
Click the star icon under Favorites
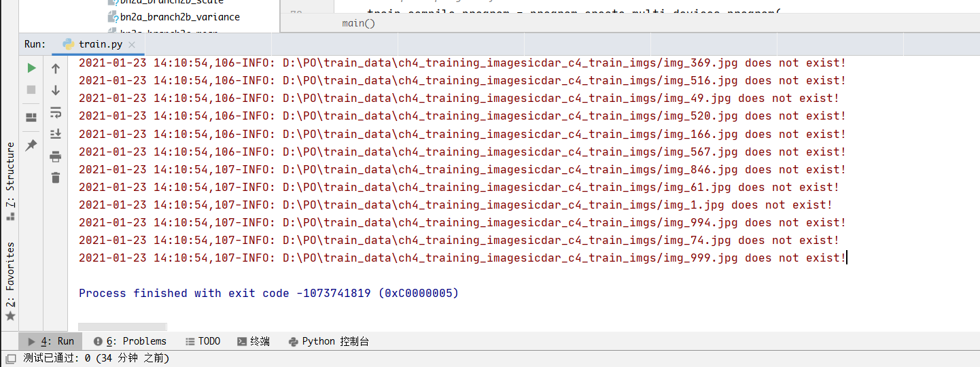pos(10,316)
